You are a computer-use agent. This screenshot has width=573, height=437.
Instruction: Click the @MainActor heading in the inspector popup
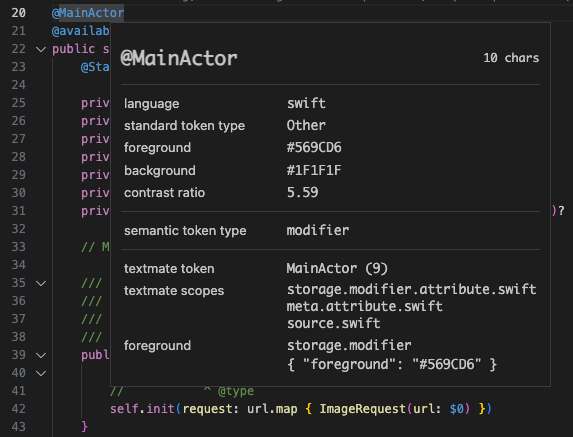179,58
